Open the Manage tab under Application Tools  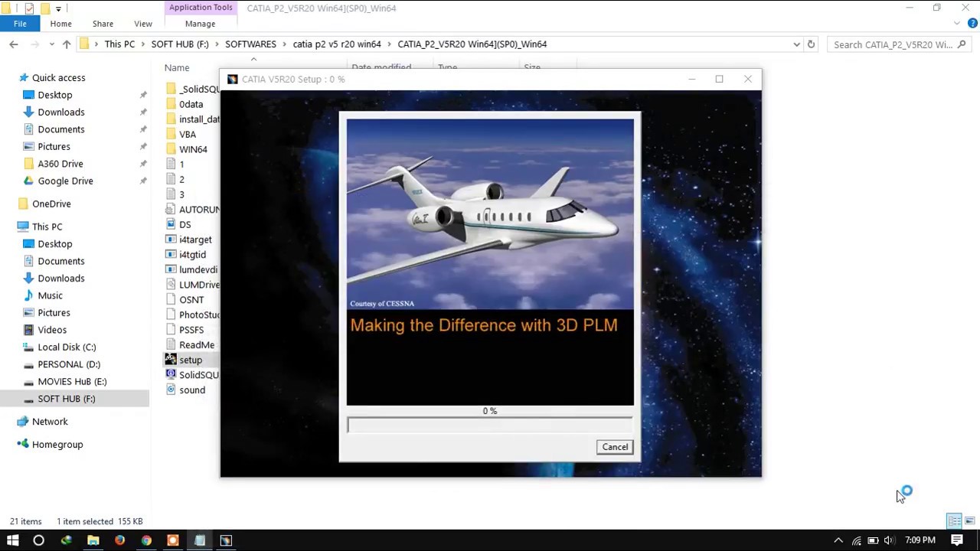(x=200, y=24)
